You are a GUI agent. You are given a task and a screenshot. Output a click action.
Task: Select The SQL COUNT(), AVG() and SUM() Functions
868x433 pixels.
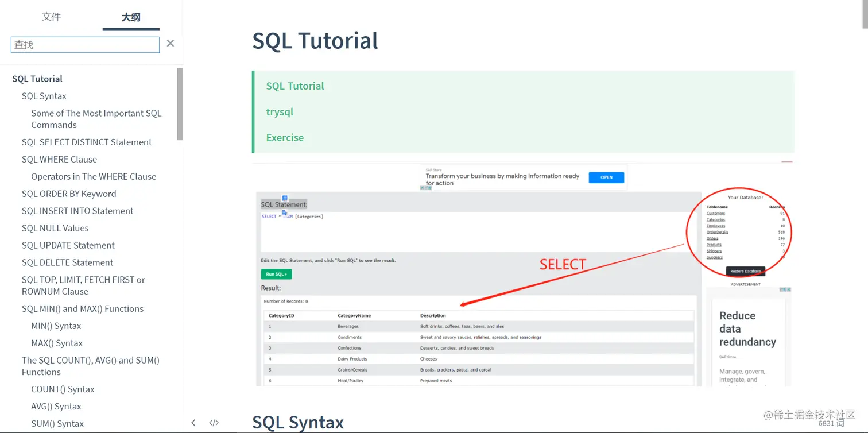[x=91, y=366]
